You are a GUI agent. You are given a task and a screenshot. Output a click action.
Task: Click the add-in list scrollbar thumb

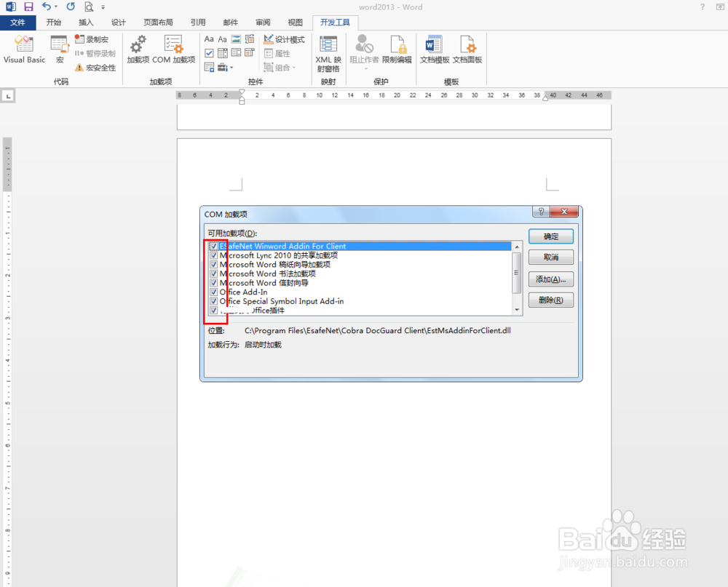point(516,273)
